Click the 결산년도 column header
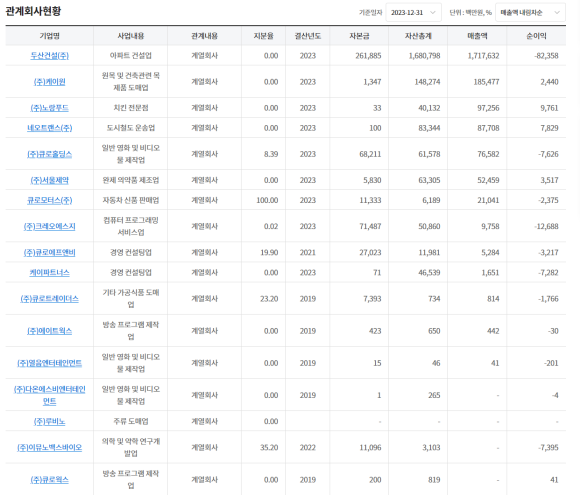 (x=308, y=36)
